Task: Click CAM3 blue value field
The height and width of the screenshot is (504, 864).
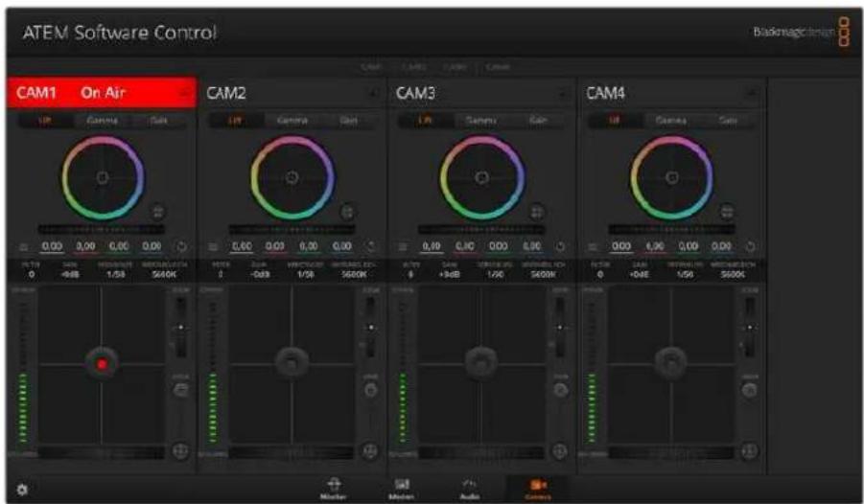Action: coord(532,247)
